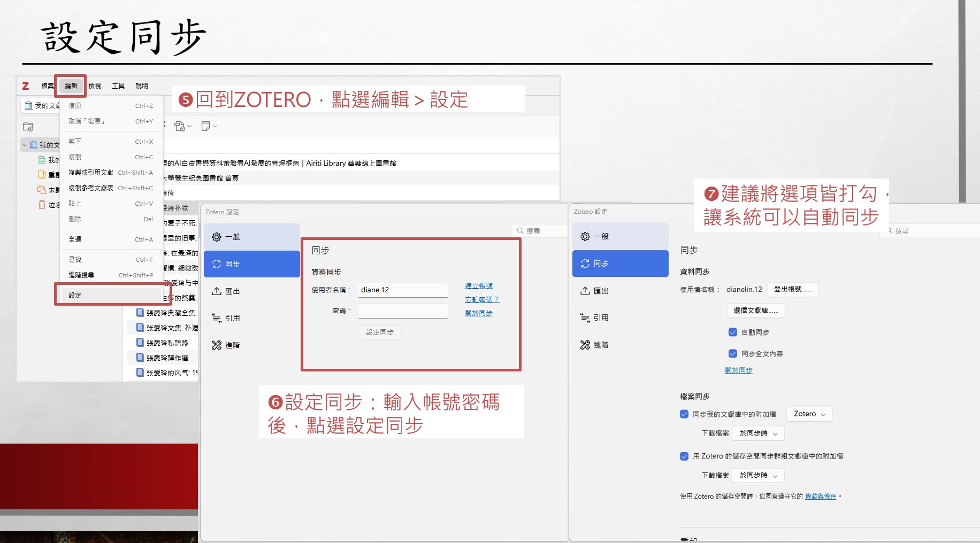Click the add item by identifier icon
This screenshot has height=543, width=980.
pyautogui.click(x=180, y=126)
